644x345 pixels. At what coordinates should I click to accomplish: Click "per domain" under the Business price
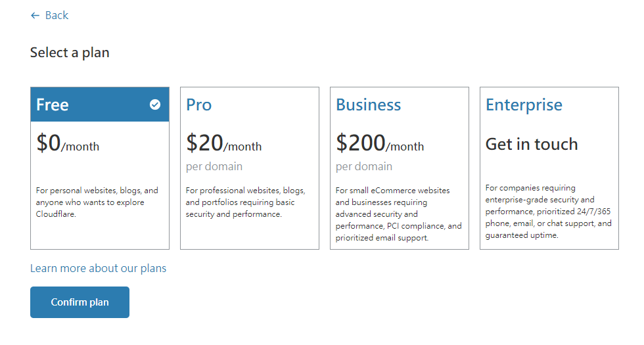coord(364,166)
